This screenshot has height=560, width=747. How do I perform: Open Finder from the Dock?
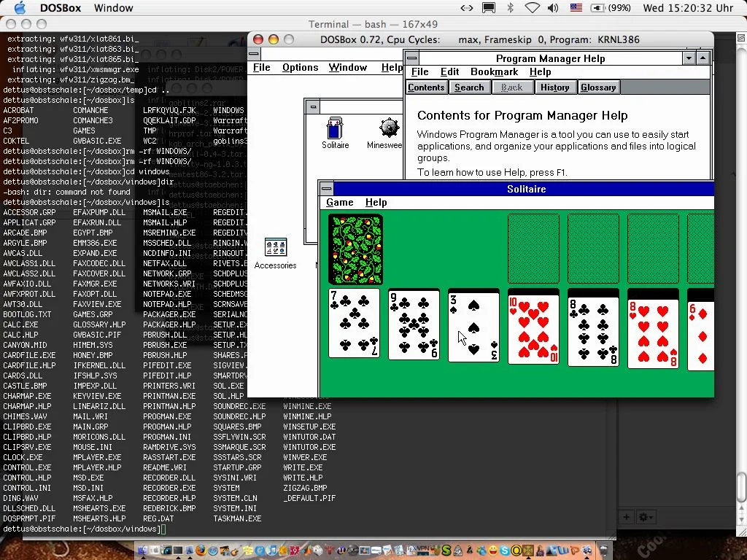point(142,551)
